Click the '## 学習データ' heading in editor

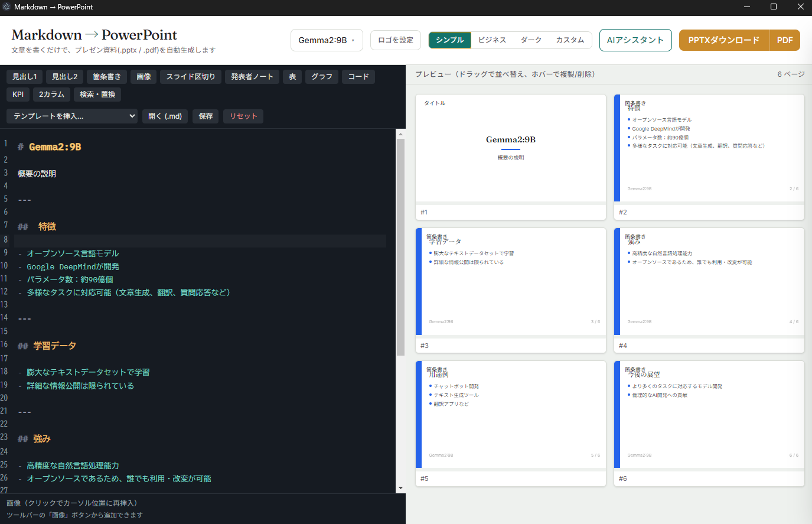tap(47, 346)
